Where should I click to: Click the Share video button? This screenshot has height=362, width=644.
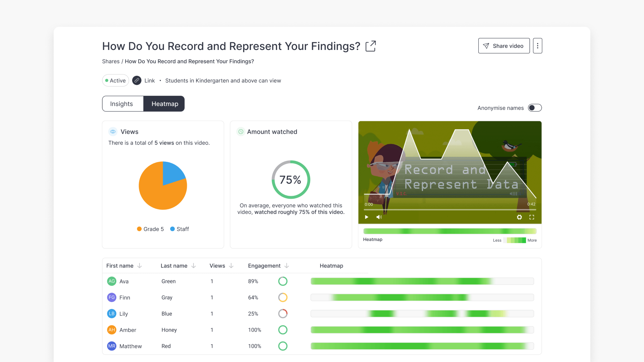(503, 46)
